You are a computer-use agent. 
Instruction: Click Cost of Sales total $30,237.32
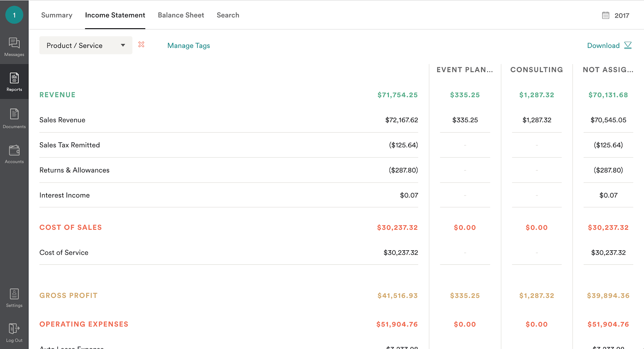point(397,227)
